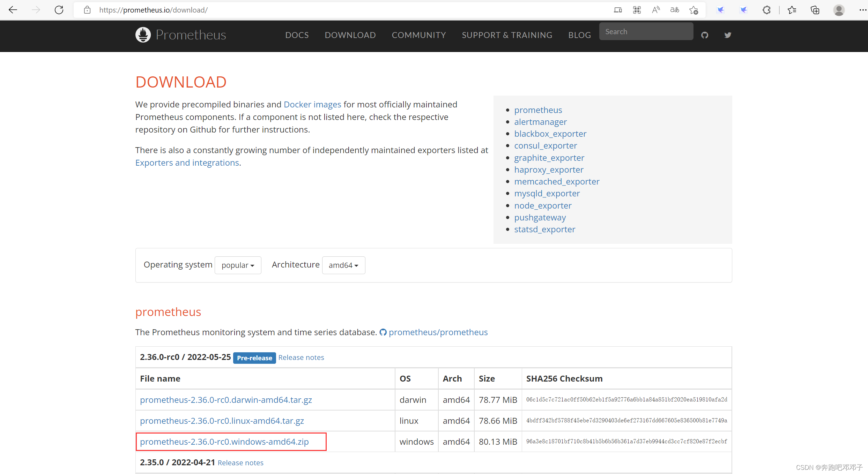Open browser settings and more menu

[862, 10]
